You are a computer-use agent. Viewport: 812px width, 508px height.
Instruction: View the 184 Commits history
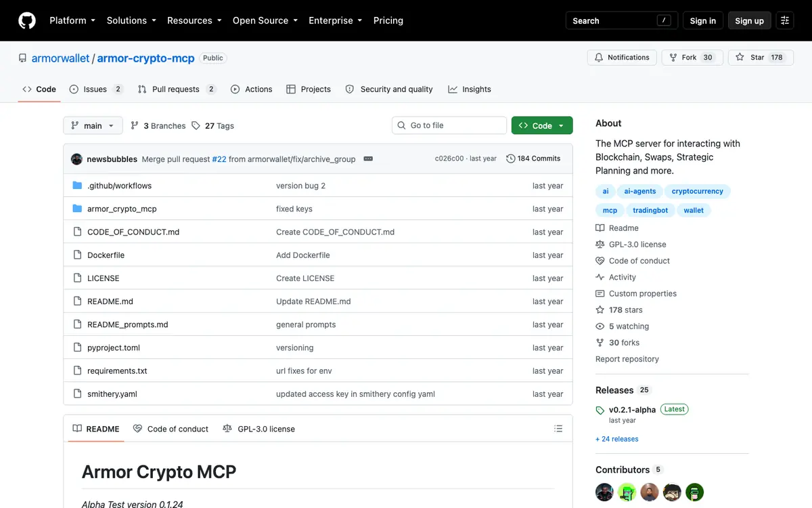(533, 158)
